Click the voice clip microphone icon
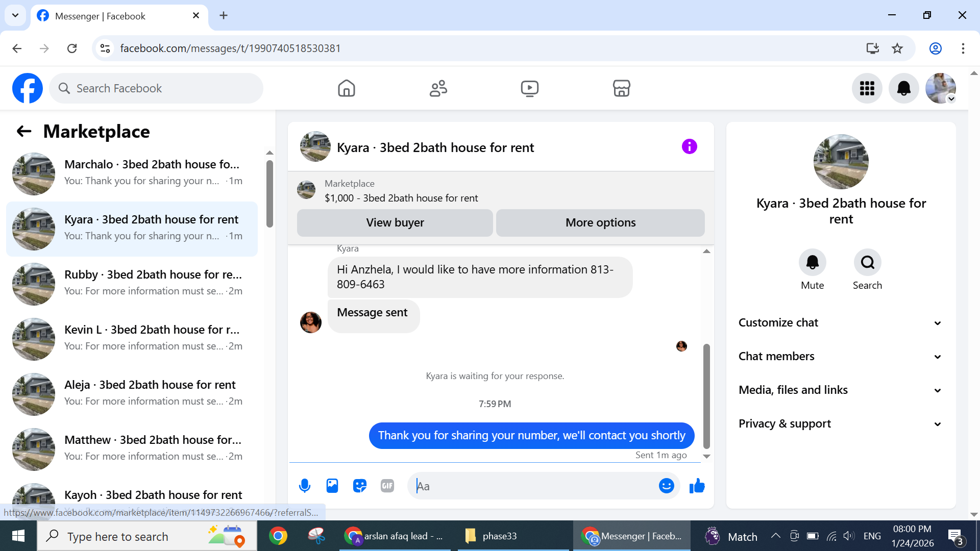980x551 pixels. [305, 486]
